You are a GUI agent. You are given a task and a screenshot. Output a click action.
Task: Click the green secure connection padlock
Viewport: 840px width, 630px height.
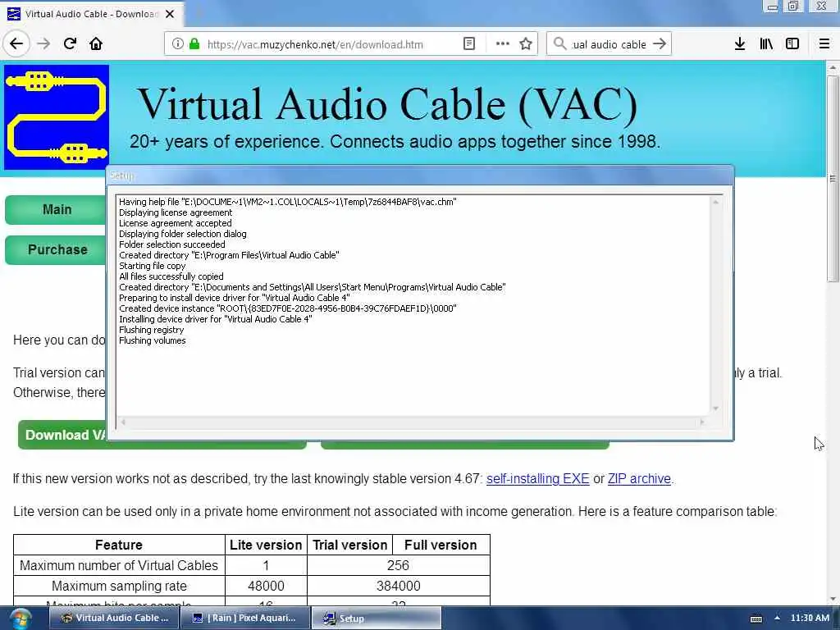(x=194, y=44)
